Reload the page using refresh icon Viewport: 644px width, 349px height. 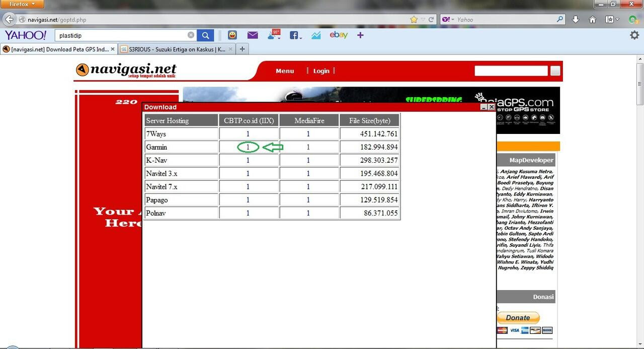431,20
